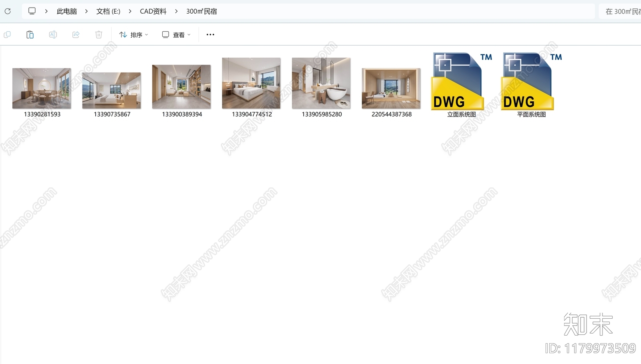Expand the chevron before 此电脑
Screen dimensions: 641x364
click(46, 11)
